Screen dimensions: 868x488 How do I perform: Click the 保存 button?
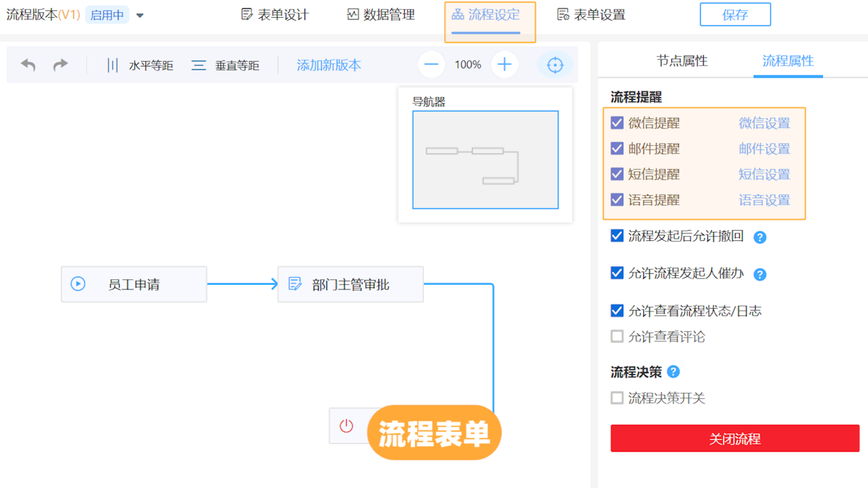(x=735, y=15)
